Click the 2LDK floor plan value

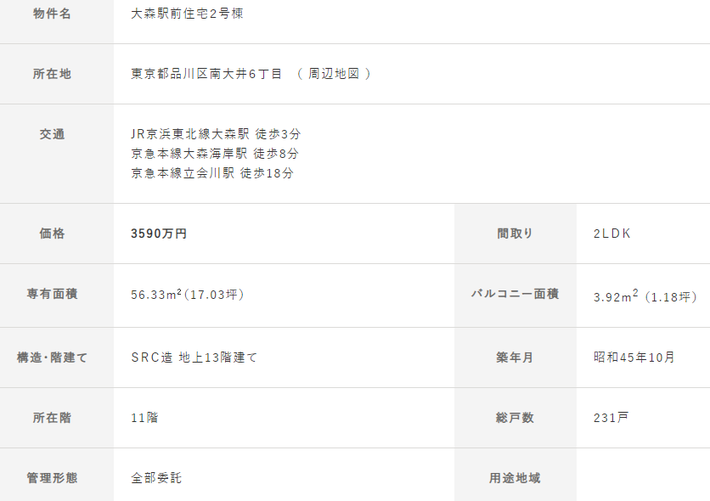coord(612,234)
